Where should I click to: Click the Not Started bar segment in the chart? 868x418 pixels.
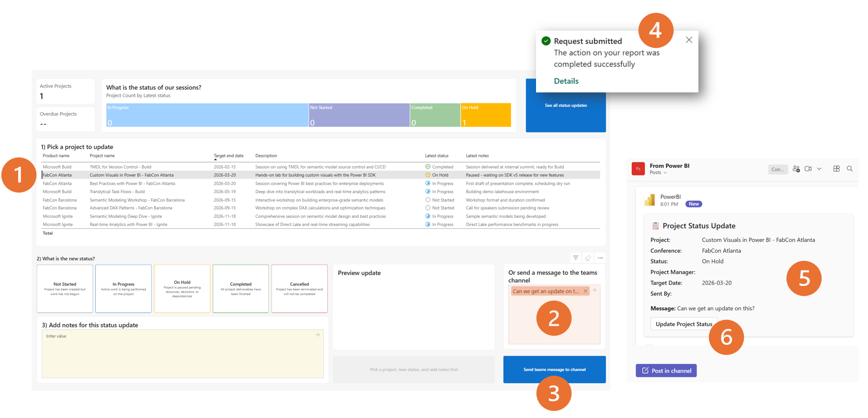(x=359, y=115)
